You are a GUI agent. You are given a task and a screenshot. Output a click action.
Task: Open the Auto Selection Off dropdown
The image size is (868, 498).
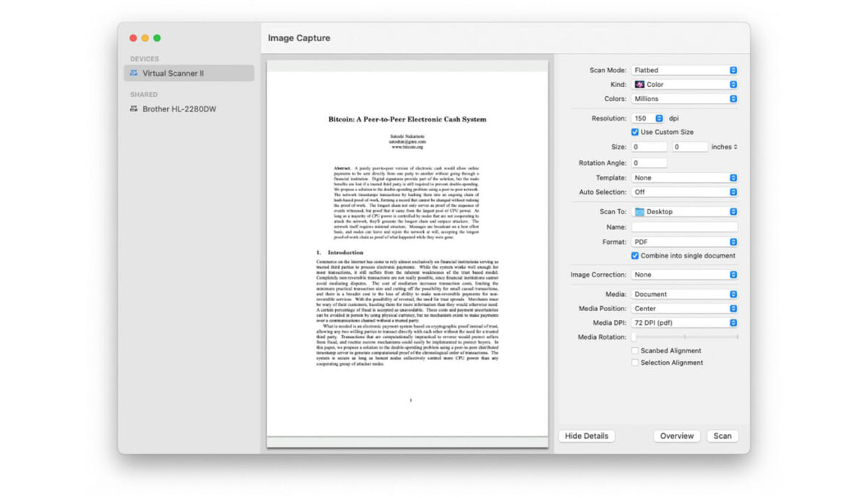point(684,192)
